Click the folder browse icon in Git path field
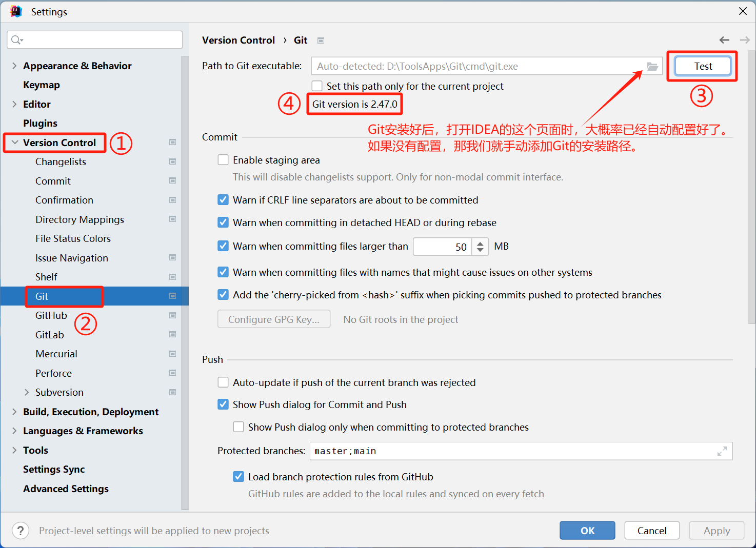This screenshot has width=756, height=548. pyautogui.click(x=652, y=66)
